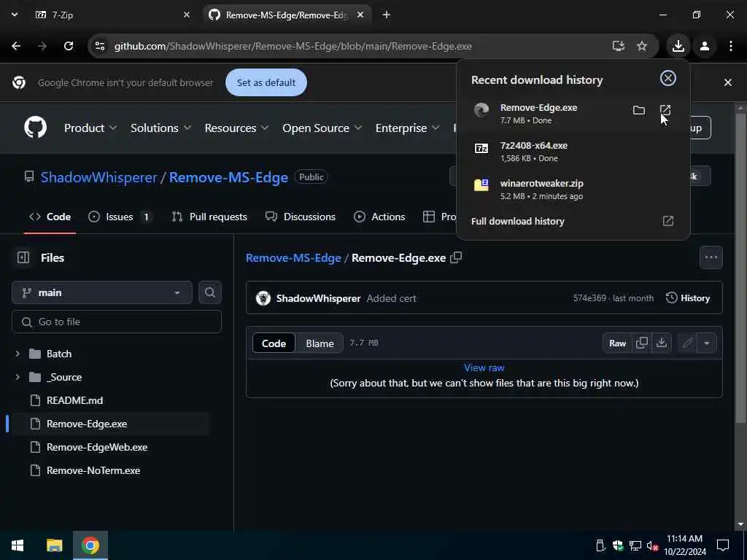Switch to Code view toggle
Viewport: 747px width, 560px height.
coord(274,343)
